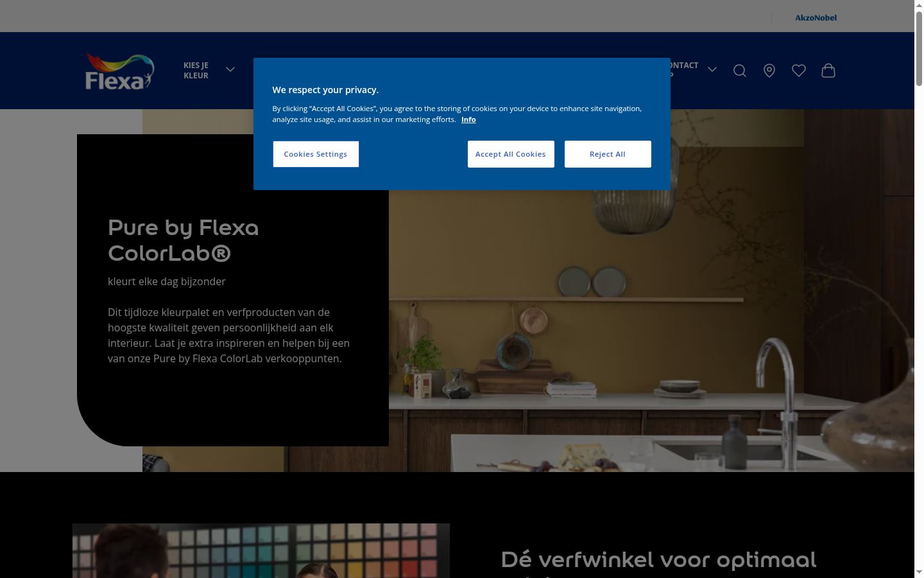Click Accept All Cookies
The image size is (924, 578).
point(511,154)
